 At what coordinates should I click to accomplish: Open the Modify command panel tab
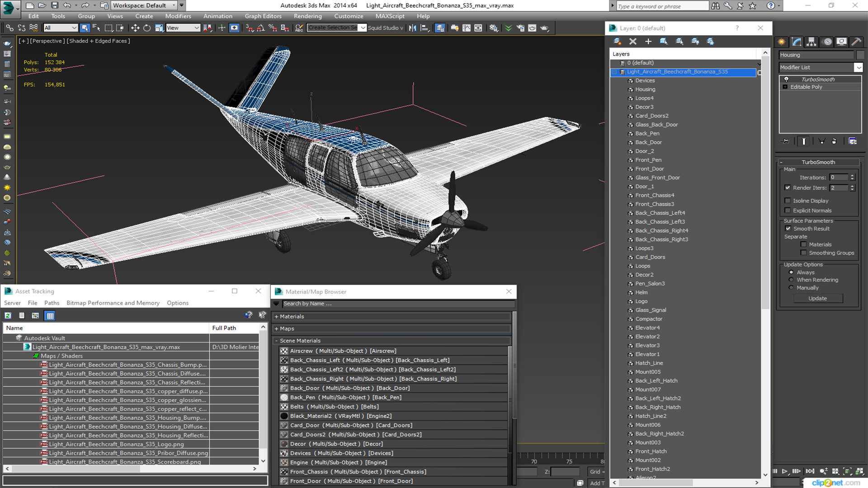click(x=797, y=42)
